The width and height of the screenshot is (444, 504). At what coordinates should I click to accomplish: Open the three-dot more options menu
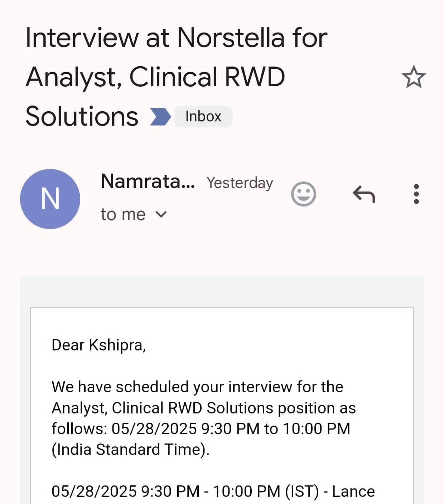pyautogui.click(x=416, y=194)
